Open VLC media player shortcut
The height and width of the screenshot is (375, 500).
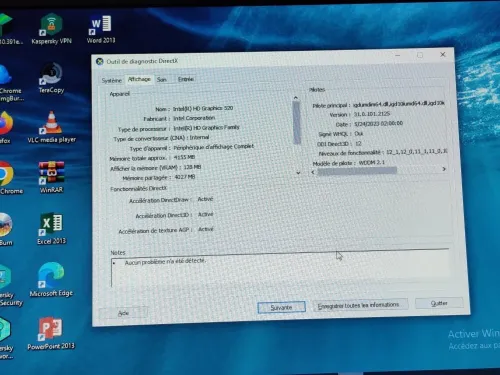(51, 127)
